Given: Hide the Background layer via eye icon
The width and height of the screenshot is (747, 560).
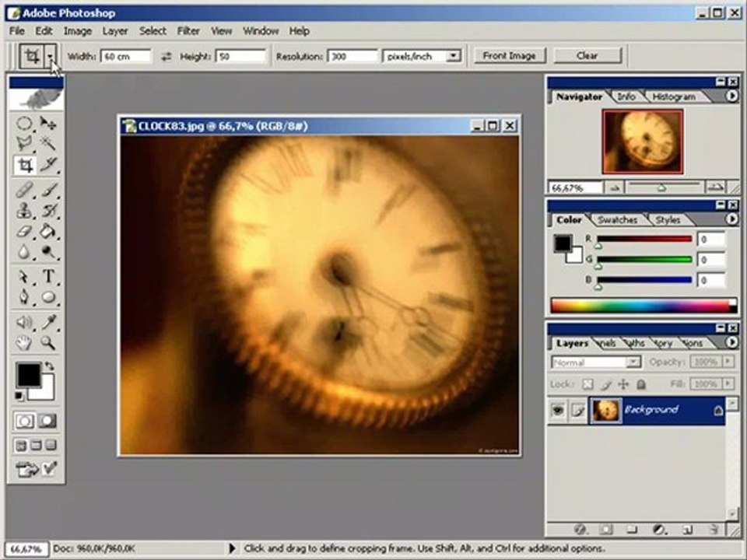Looking at the screenshot, I should tap(558, 410).
